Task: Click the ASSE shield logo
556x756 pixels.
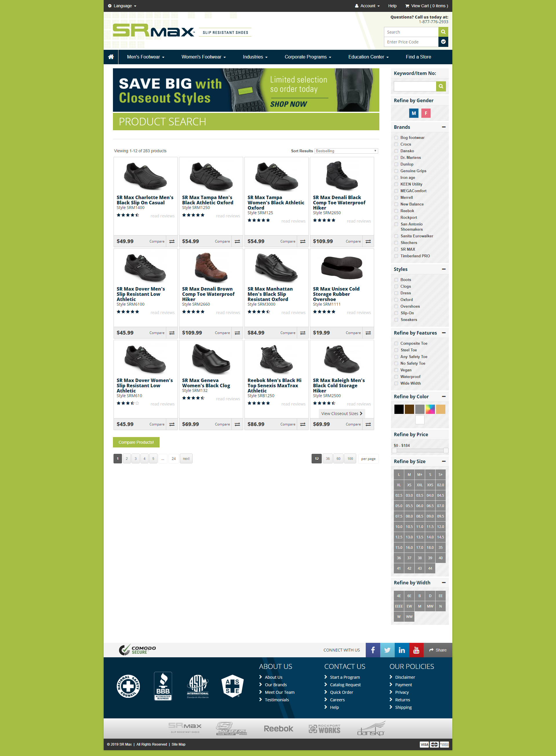Action: click(x=232, y=686)
